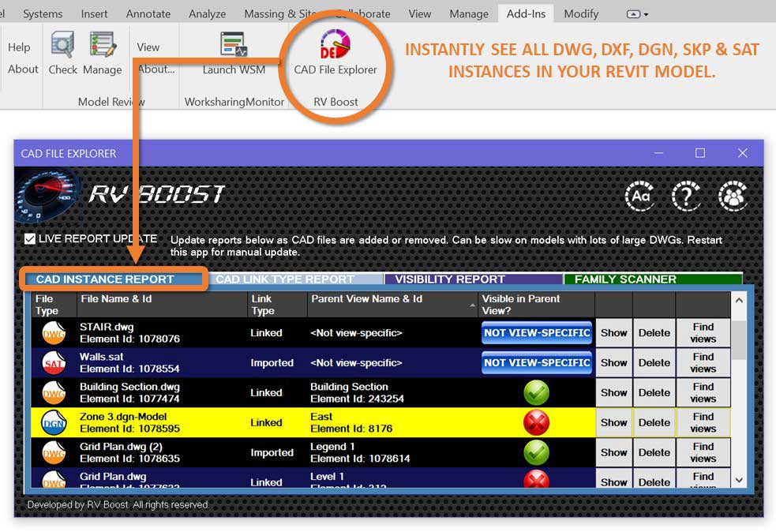The height and width of the screenshot is (532, 776).
Task: Open the Visibility Report tab
Action: (473, 279)
